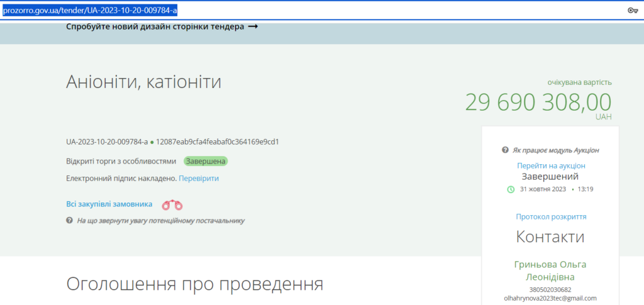Click the arrow icon beside the new design text

tap(253, 27)
